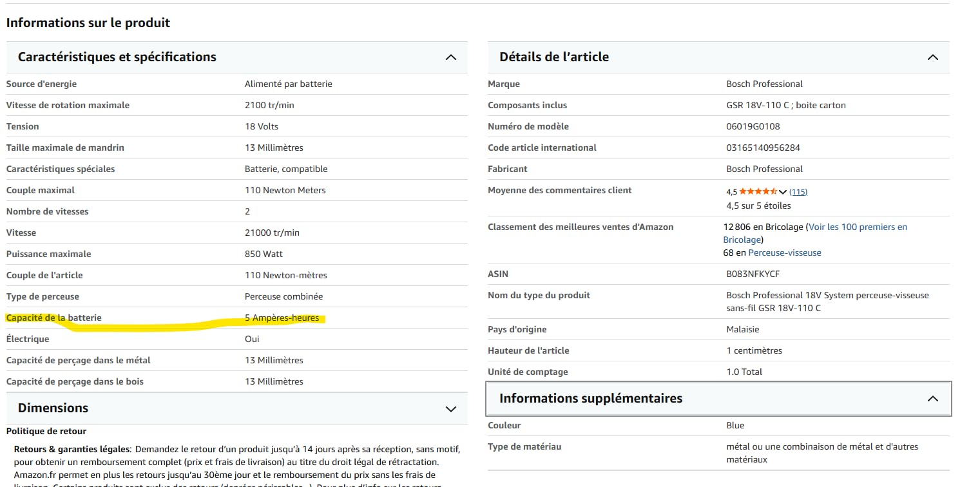Screen dimensions: 980x487
Task: Click the Nom du type du produit label
Action: point(539,296)
